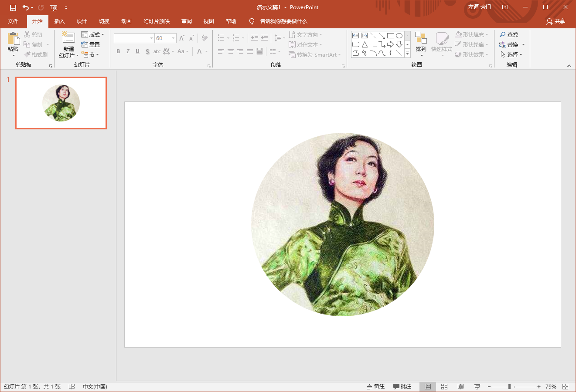Screen dimensions: 576x392
Task: Switch to the Animations (动画) tab
Action: 126,21
